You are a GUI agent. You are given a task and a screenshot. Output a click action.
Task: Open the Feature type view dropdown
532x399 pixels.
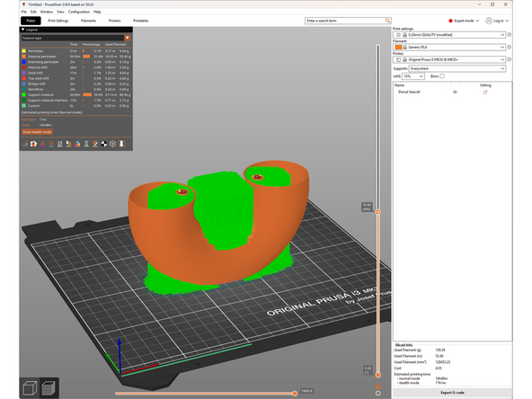pyautogui.click(x=128, y=38)
